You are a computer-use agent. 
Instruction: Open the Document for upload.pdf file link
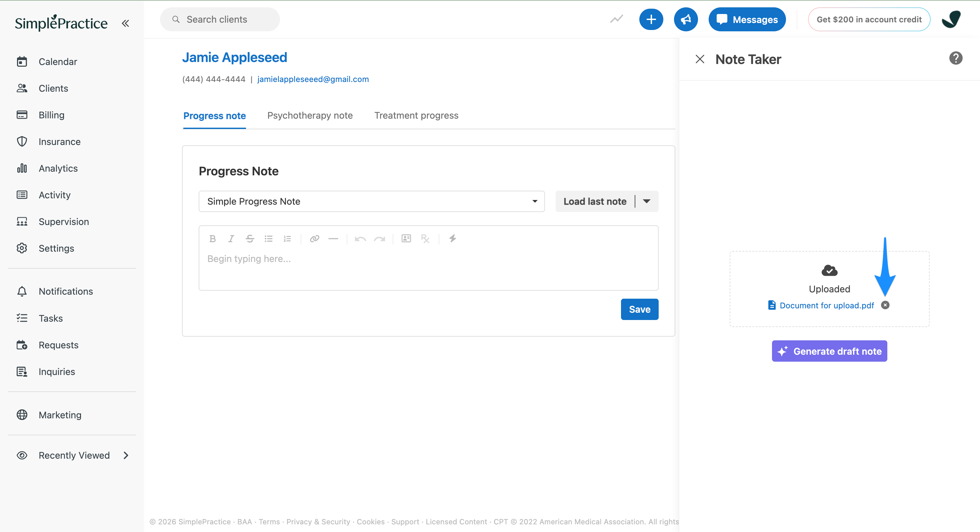[x=827, y=305]
